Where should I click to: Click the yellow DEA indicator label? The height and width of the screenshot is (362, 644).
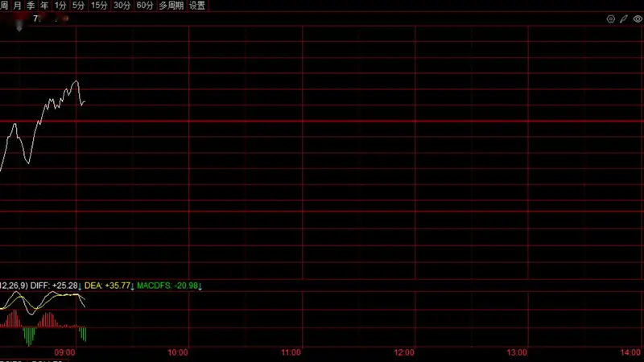tap(109, 286)
